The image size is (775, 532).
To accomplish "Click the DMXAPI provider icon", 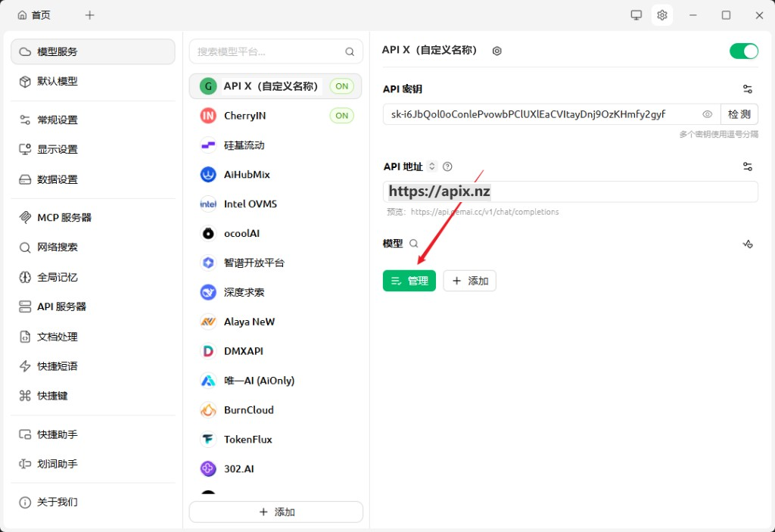I will point(208,351).
